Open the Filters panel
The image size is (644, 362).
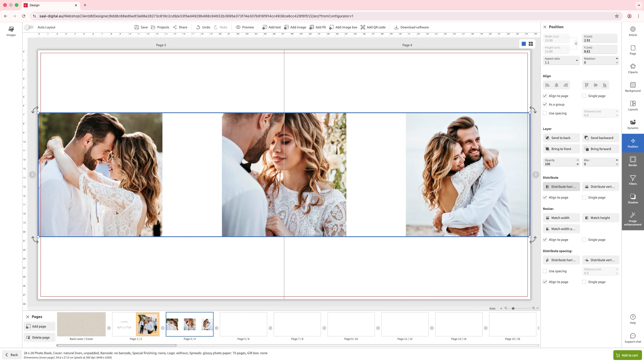633,180
